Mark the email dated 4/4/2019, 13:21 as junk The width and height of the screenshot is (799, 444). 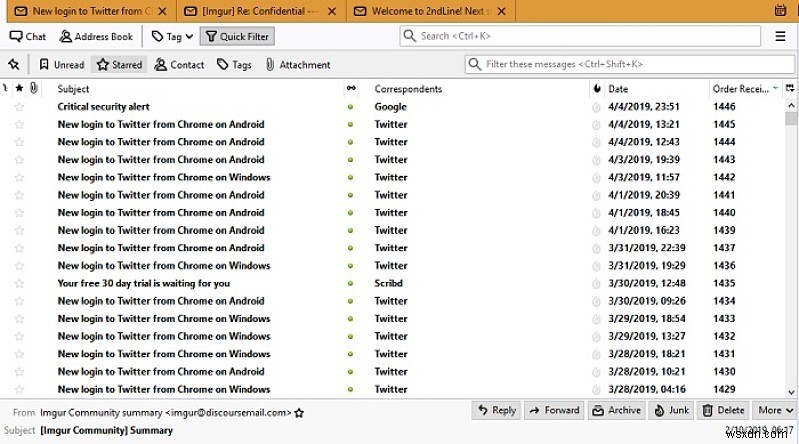tap(596, 124)
